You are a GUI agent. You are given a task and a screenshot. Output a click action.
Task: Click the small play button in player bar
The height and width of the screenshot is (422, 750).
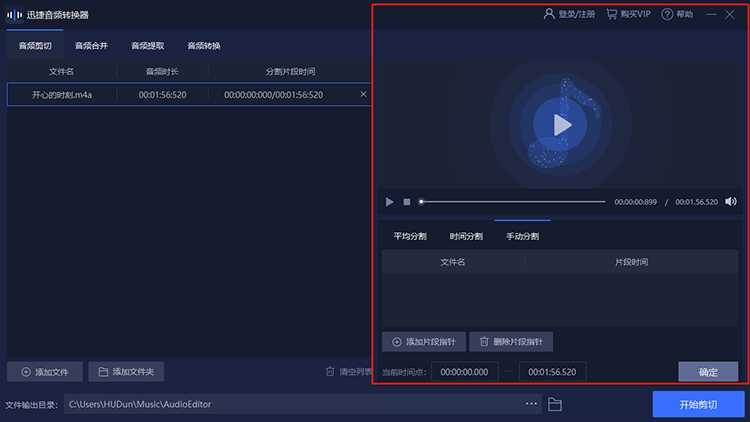(389, 202)
